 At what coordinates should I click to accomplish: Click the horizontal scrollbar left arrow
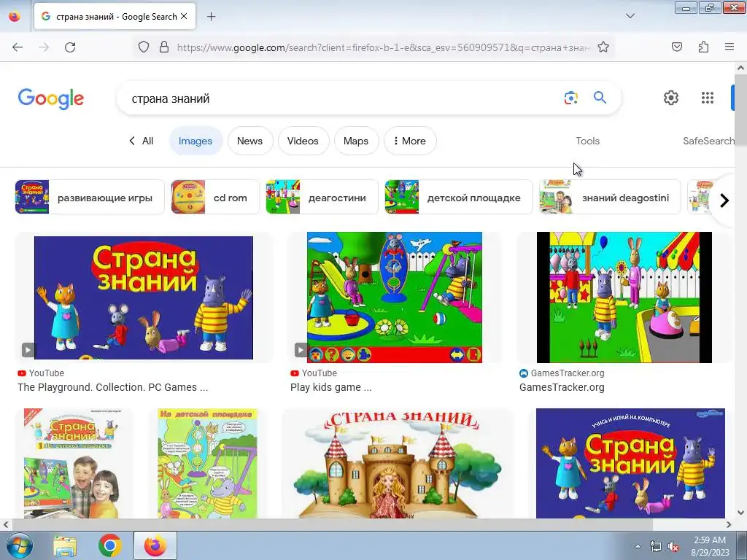[6, 525]
